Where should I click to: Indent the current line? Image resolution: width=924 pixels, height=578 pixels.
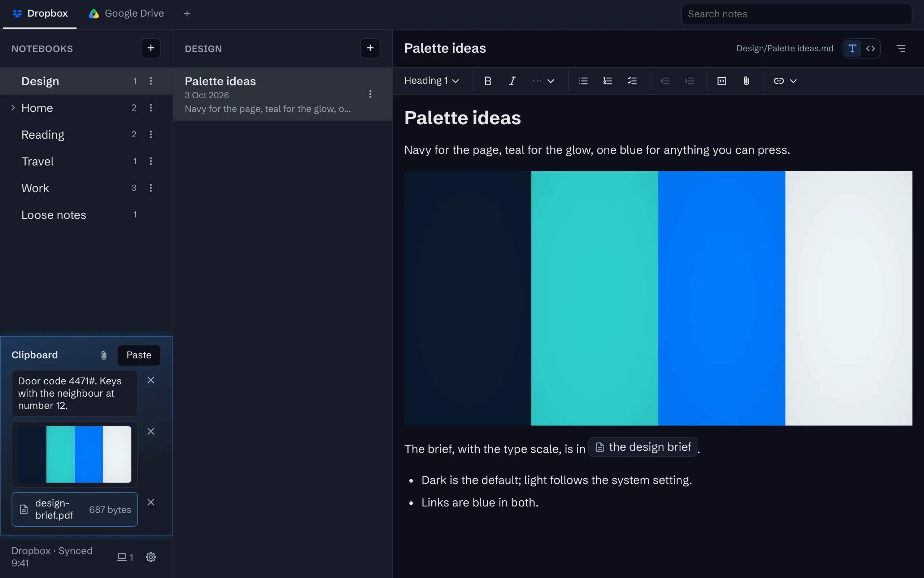(689, 81)
